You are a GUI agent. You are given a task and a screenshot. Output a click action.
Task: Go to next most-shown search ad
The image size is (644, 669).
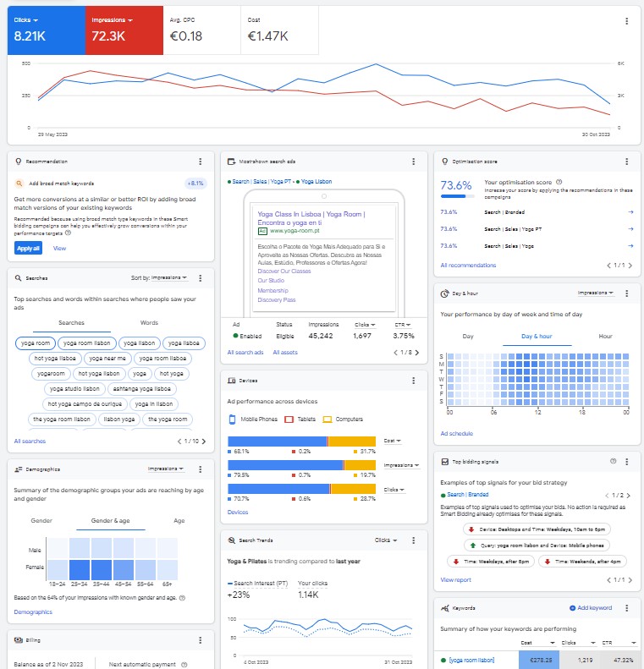pyautogui.click(x=416, y=352)
